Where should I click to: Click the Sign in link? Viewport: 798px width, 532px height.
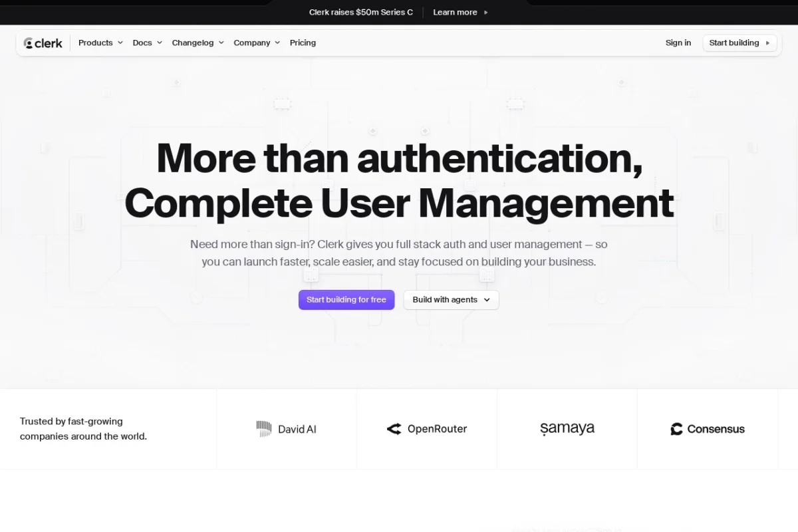pos(678,43)
